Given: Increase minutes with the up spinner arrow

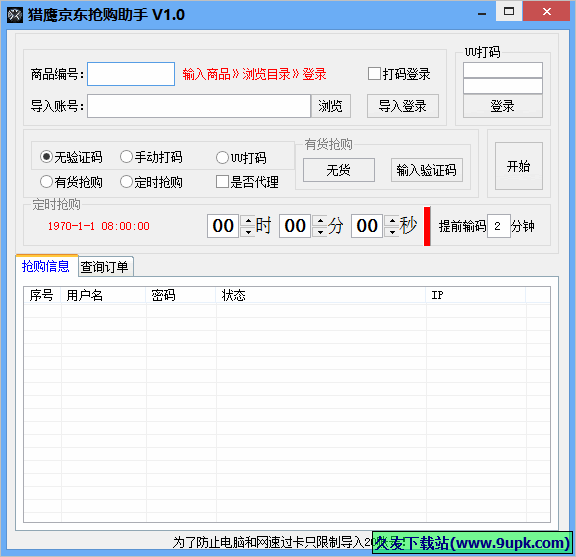Looking at the screenshot, I should tap(320, 220).
